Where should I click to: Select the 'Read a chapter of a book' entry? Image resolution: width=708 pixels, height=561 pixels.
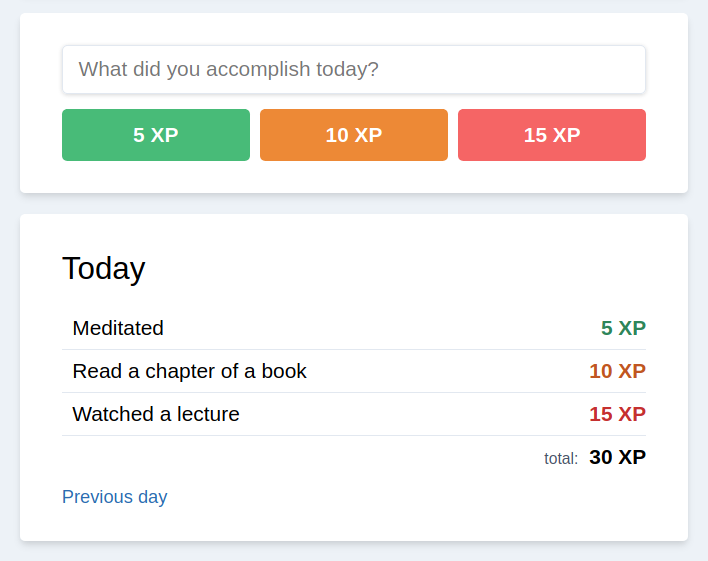pyautogui.click(x=189, y=371)
